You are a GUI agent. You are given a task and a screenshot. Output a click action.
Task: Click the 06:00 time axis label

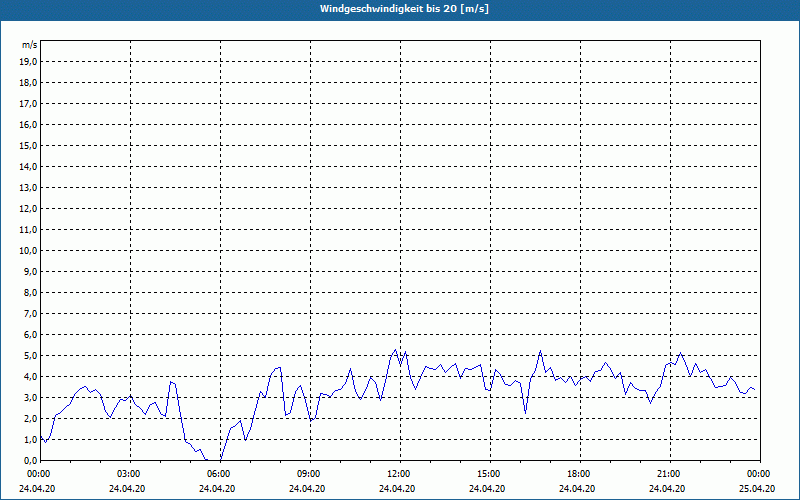coord(220,474)
